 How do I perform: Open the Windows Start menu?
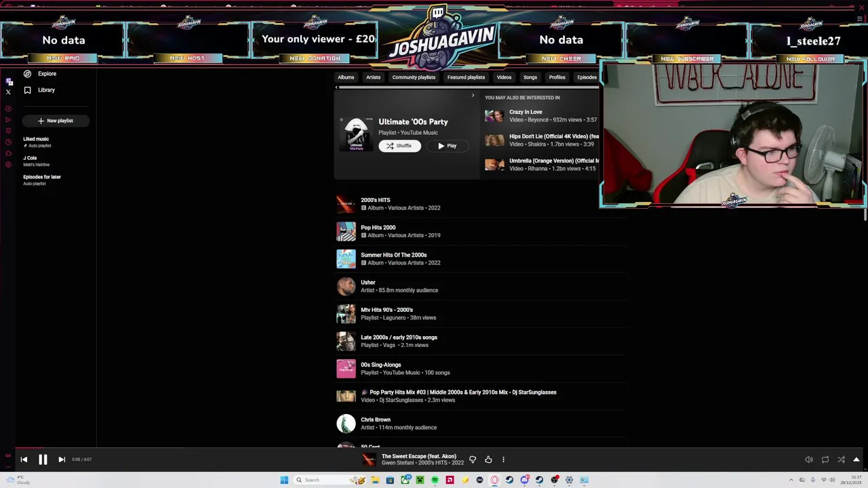point(284,480)
